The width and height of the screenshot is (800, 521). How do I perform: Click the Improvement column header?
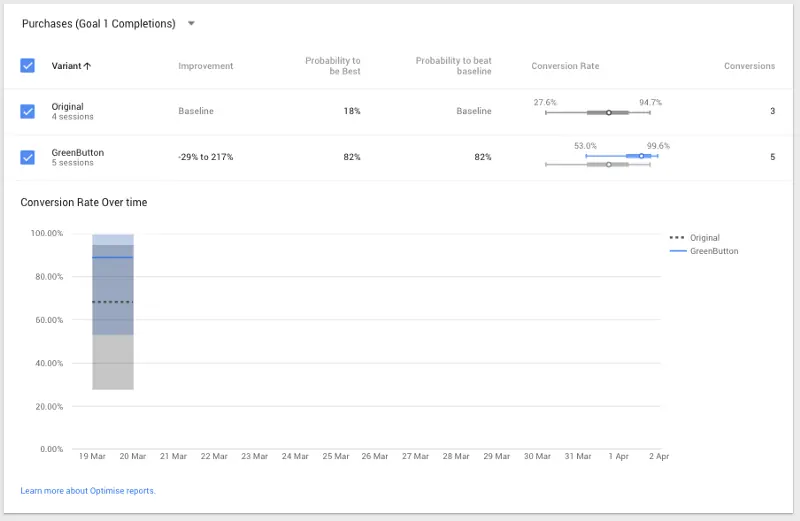[x=205, y=66]
